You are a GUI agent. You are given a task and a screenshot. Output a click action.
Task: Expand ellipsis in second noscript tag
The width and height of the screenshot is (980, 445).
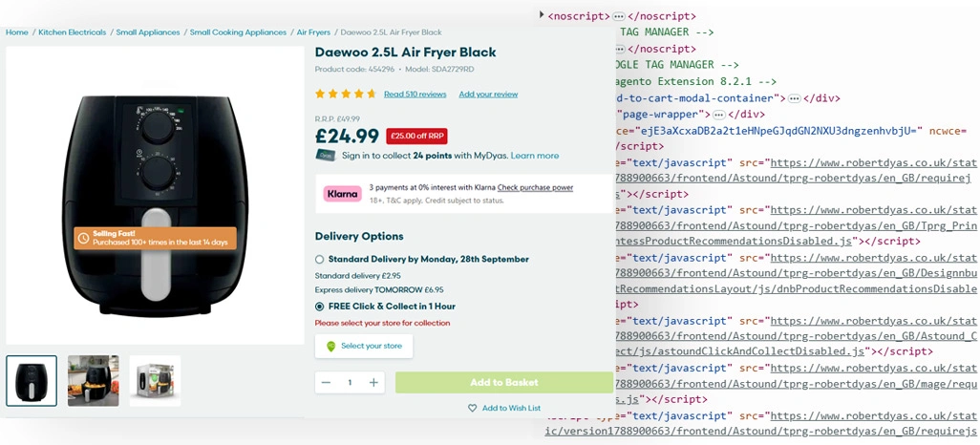point(618,49)
